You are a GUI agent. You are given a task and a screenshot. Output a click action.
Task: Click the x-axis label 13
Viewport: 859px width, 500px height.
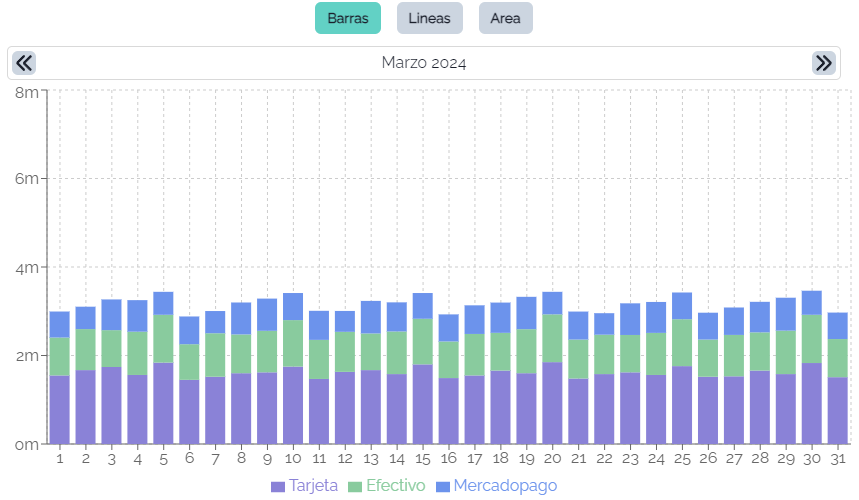click(x=371, y=458)
